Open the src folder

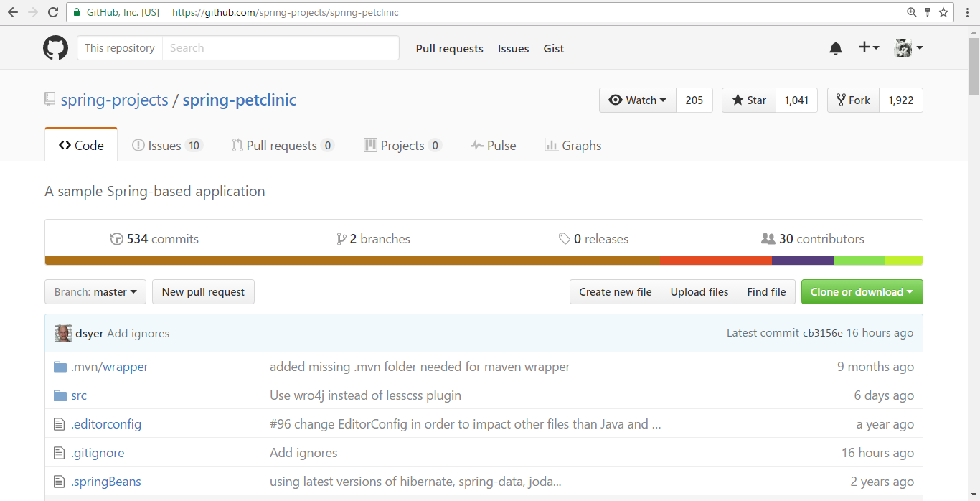pyautogui.click(x=79, y=395)
